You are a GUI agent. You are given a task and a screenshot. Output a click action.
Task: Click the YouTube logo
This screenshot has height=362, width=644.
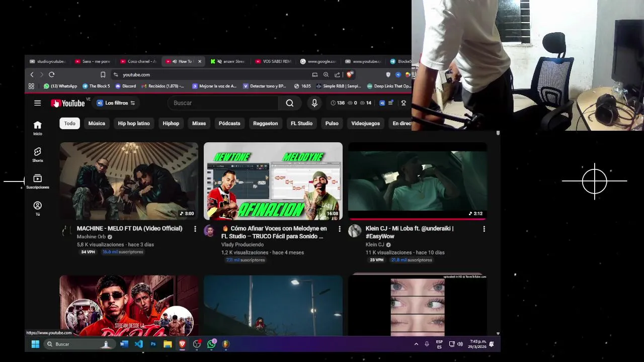coord(67,103)
